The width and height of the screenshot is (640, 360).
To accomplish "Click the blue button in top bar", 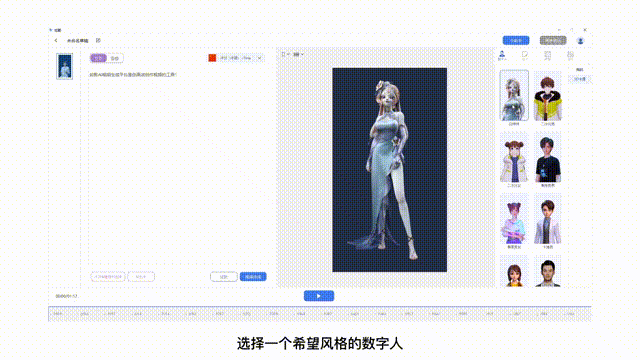I will pos(516,40).
